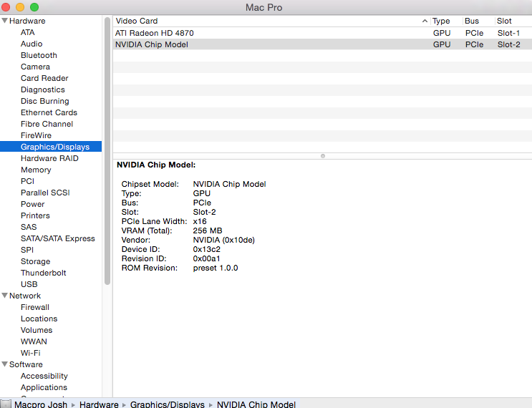Collapse the Network section triangle

[x=5, y=296]
